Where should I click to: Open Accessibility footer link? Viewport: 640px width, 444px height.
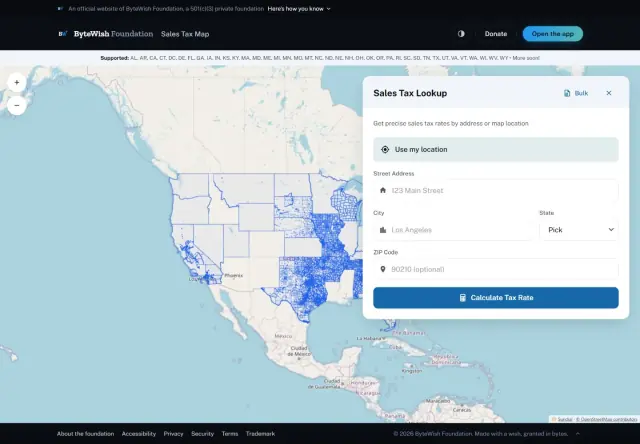[x=139, y=434]
